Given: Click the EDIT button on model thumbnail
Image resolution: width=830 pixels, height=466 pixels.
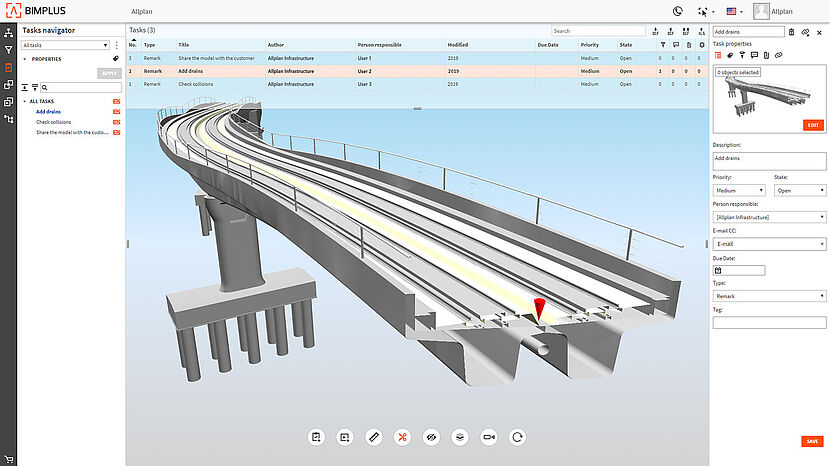Looking at the screenshot, I should (x=812, y=125).
